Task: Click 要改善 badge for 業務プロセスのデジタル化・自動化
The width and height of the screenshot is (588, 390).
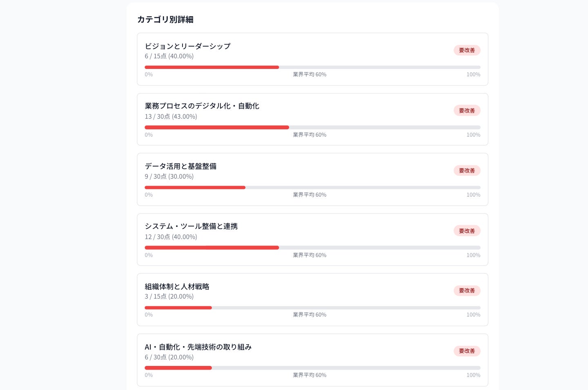Action: pyautogui.click(x=467, y=111)
